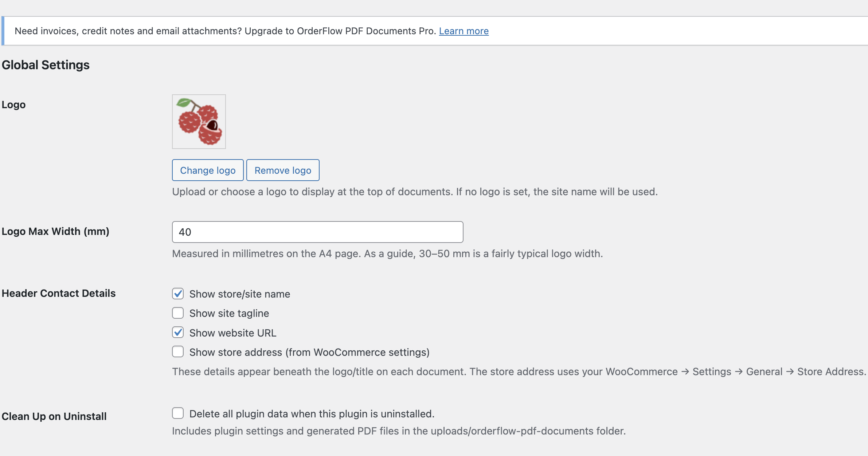868x456 pixels.
Task: Click the Clean Up on Uninstall row label
Action: pos(54,416)
